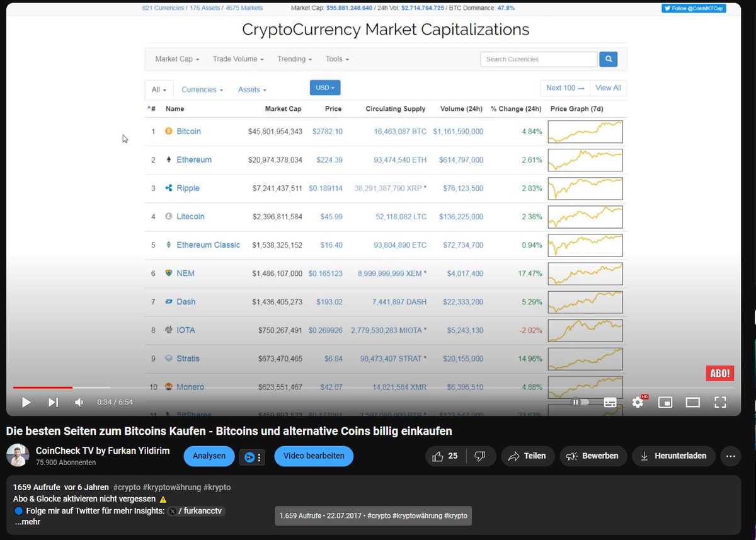
Task: Toggle the autoplay switch in the player
Action: 581,402
